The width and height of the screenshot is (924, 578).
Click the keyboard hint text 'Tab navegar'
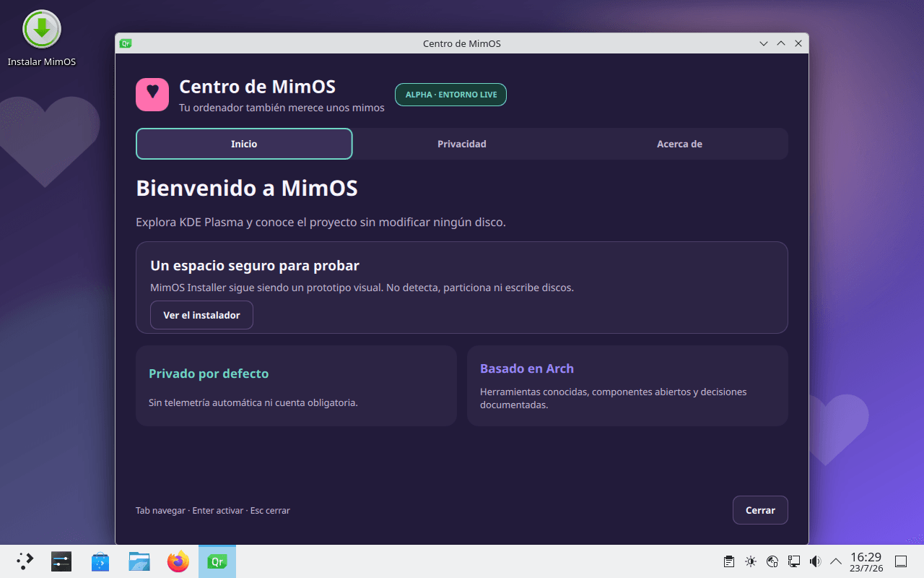(160, 510)
